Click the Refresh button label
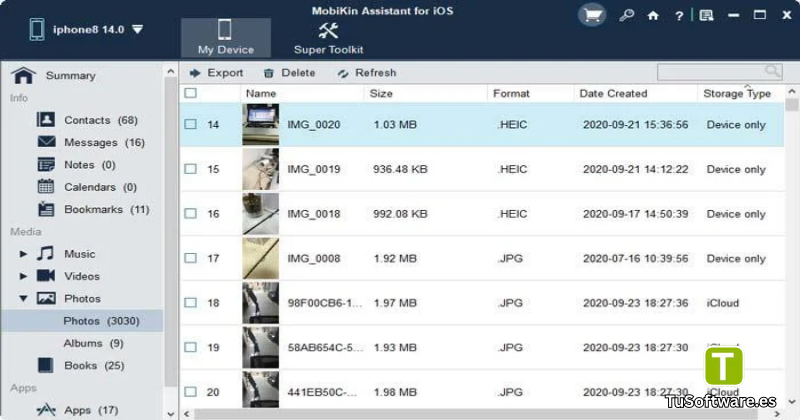This screenshot has width=800, height=420. click(376, 73)
